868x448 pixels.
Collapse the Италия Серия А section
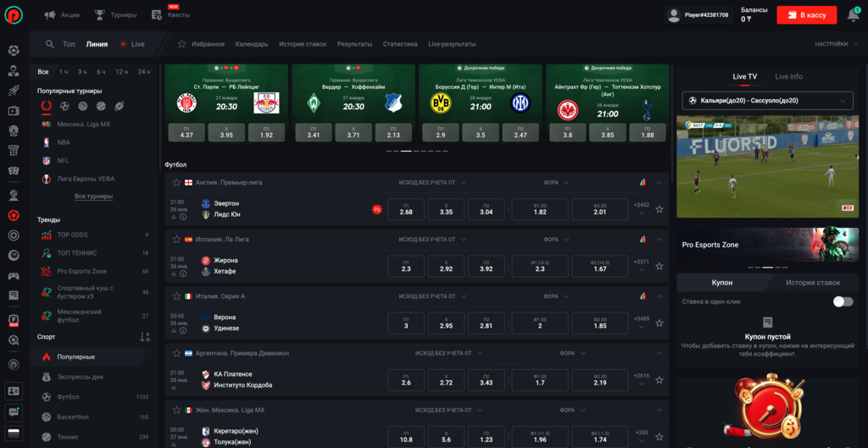pyautogui.click(x=659, y=296)
